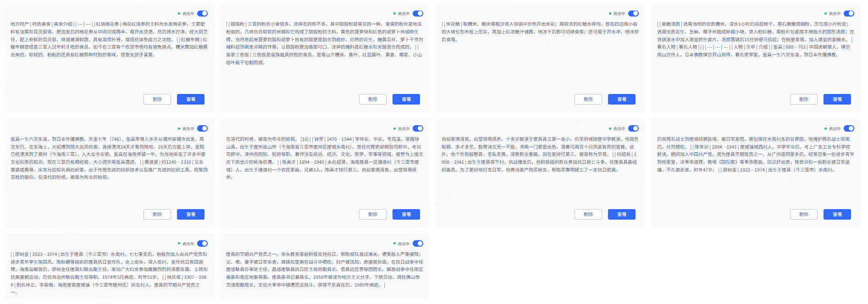This screenshot has height=304, width=868.
Task: Click the paragraph beginning 鉴真一生六次东渡
Action: tap(109, 158)
